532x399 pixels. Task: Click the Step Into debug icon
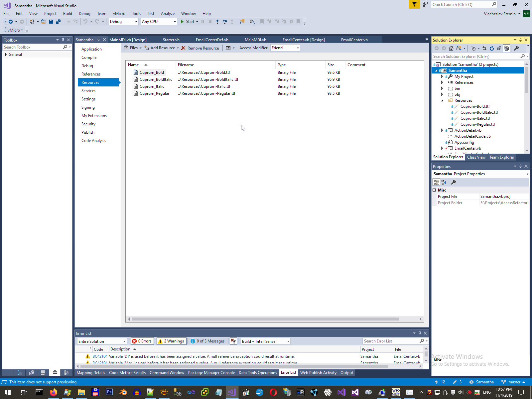[x=217, y=22]
